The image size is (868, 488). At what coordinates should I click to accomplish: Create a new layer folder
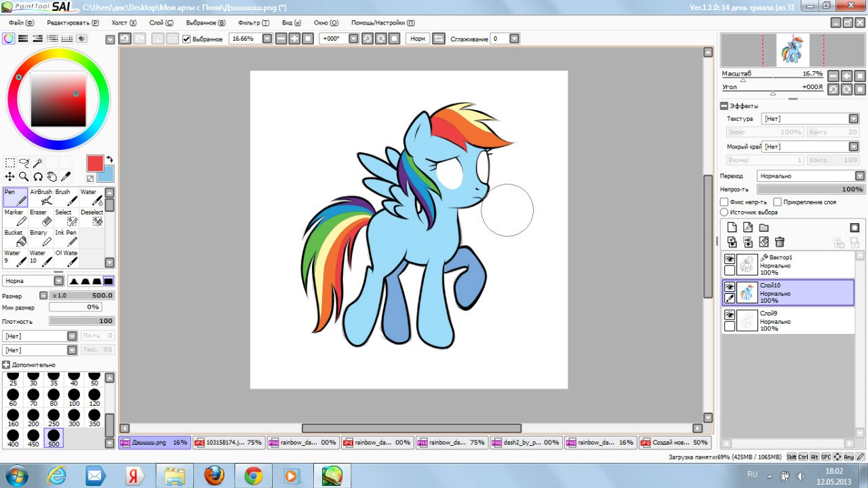764,227
